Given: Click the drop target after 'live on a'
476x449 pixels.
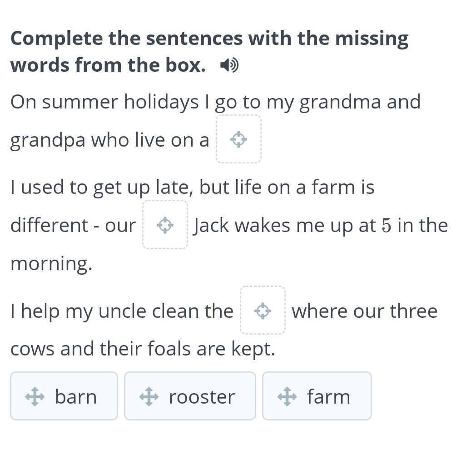Looking at the screenshot, I should point(238,139).
